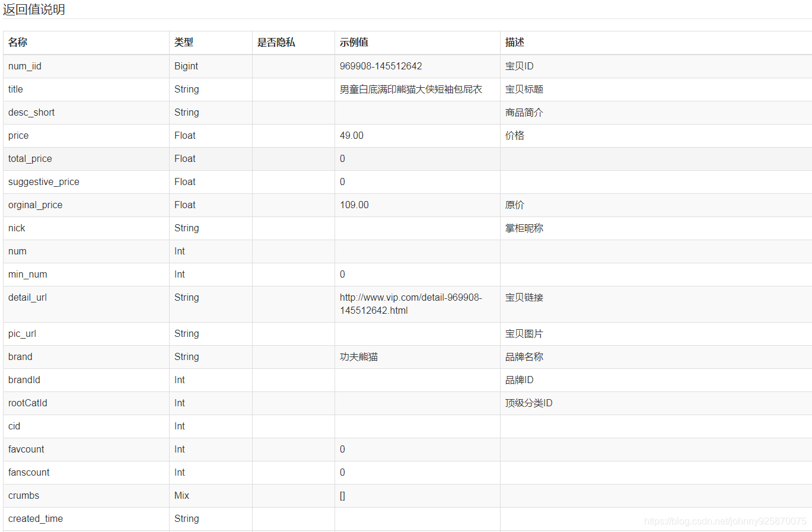Select the 'nick' field name
812x532 pixels.
(x=17, y=228)
